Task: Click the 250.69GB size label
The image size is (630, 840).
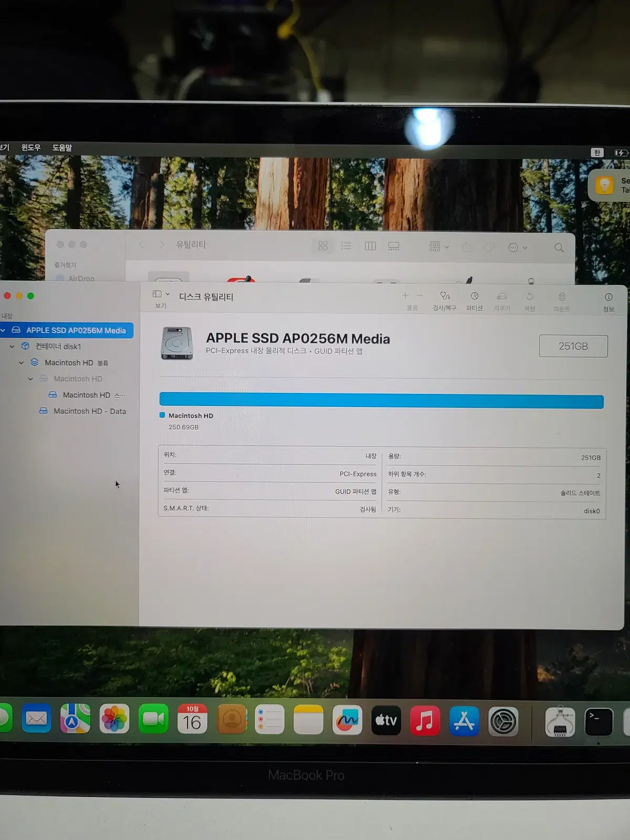Action: 183,427
